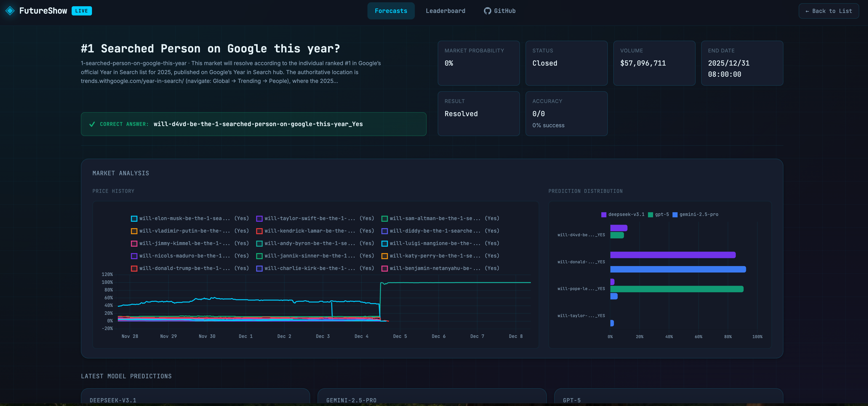Click the Back to List button
The image size is (868, 406).
point(828,10)
